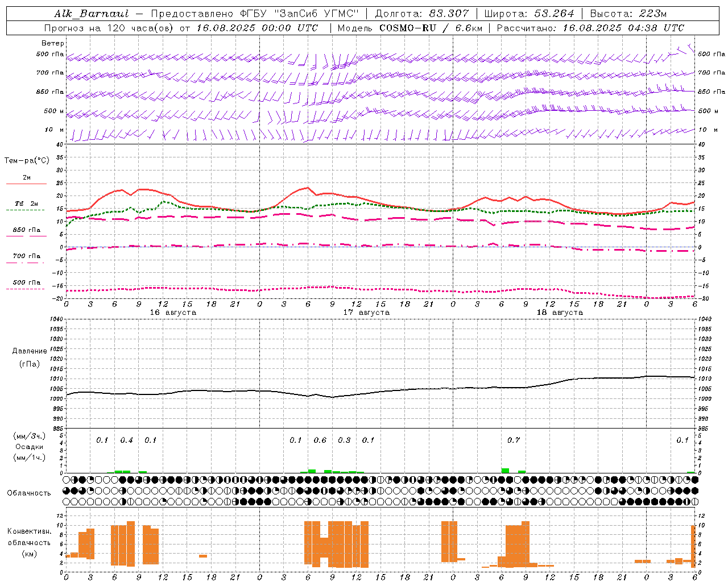Select the latitude value Широта: 53.264
This screenshot has width=728, height=582.
coord(529,14)
